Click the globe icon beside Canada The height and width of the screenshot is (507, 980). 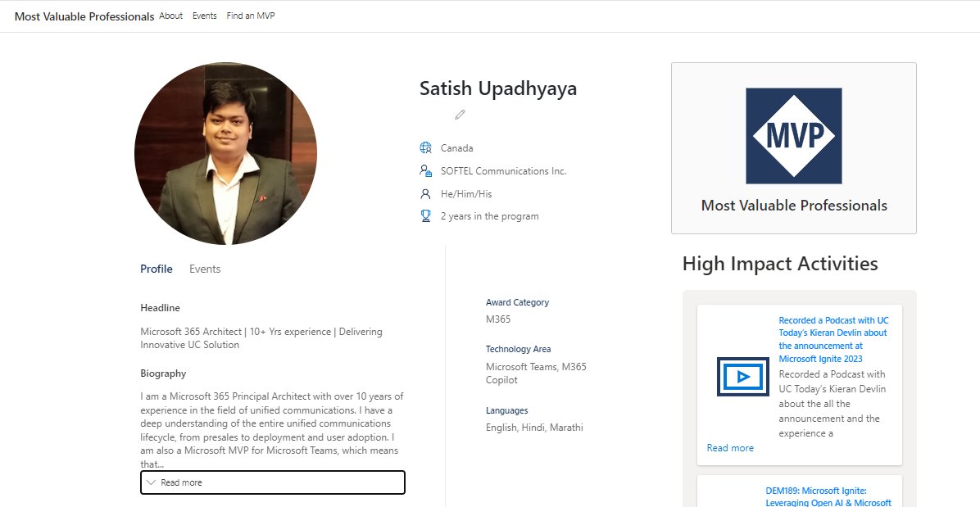pyautogui.click(x=424, y=147)
